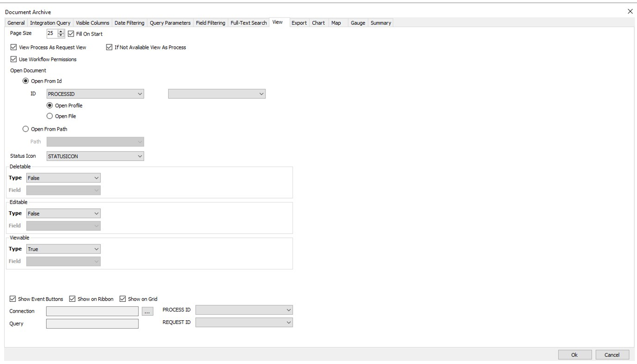
Task: Select the Open From Path radio button
Action: click(x=26, y=129)
